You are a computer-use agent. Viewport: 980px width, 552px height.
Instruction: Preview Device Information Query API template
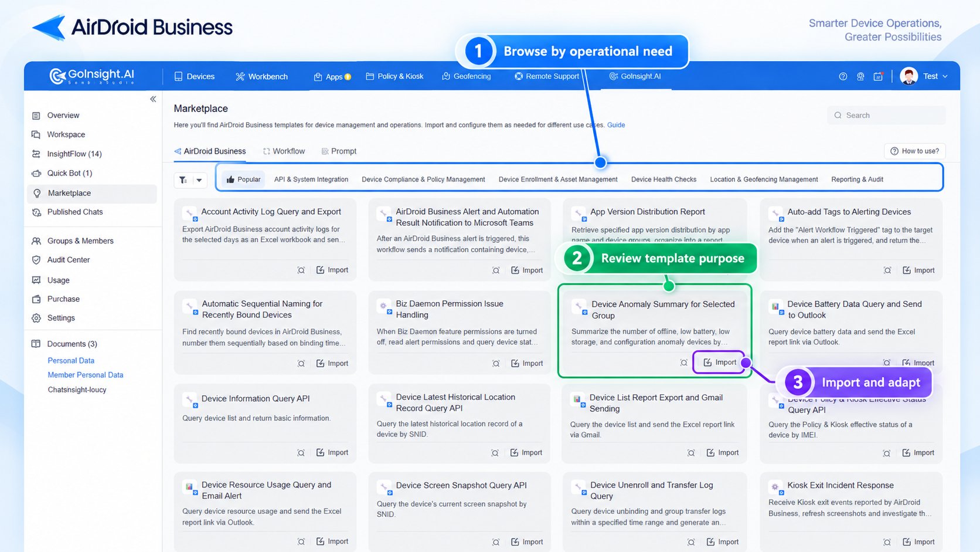(301, 453)
